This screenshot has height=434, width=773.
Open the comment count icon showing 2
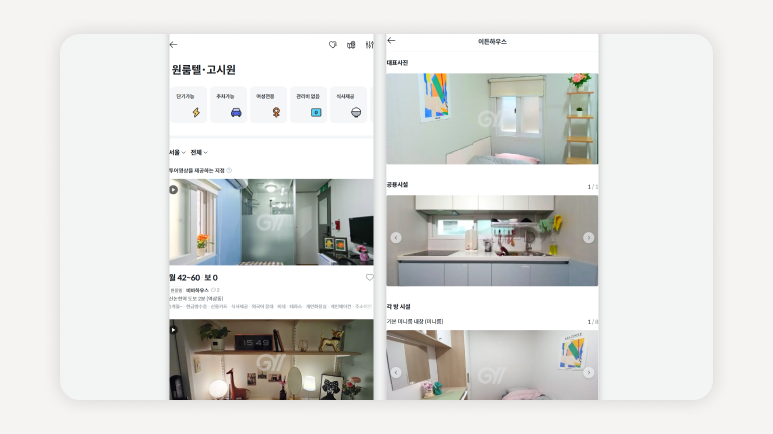[x=215, y=290]
